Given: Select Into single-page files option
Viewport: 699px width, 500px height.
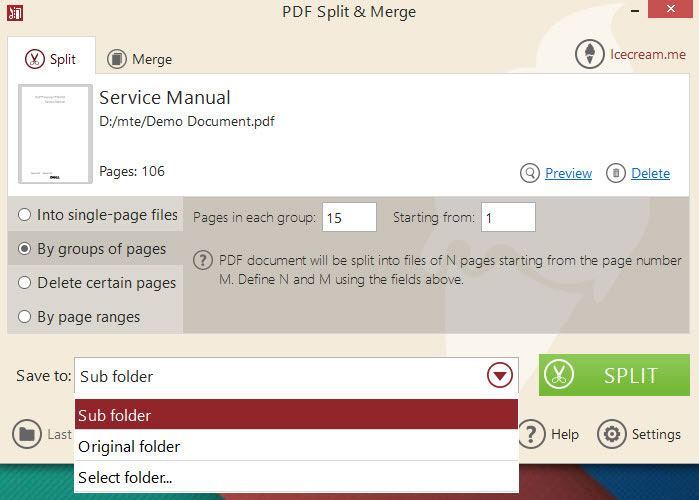Looking at the screenshot, I should pos(98,215).
